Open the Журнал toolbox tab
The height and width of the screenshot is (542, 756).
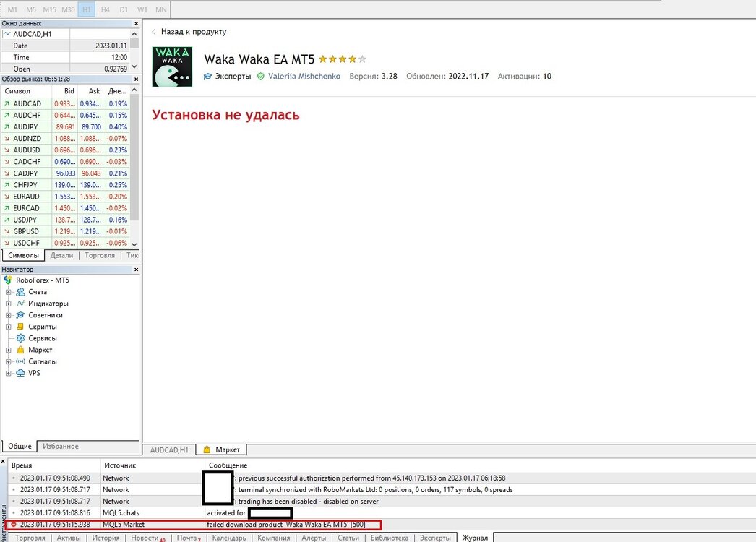click(475, 538)
